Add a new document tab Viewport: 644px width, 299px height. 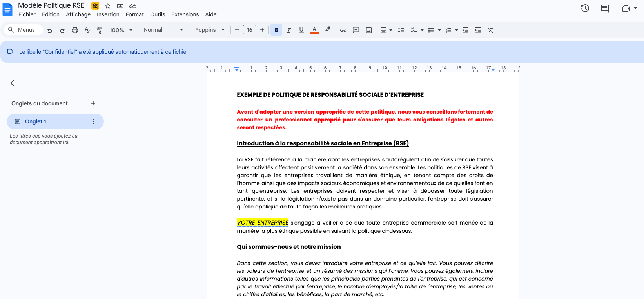click(93, 103)
